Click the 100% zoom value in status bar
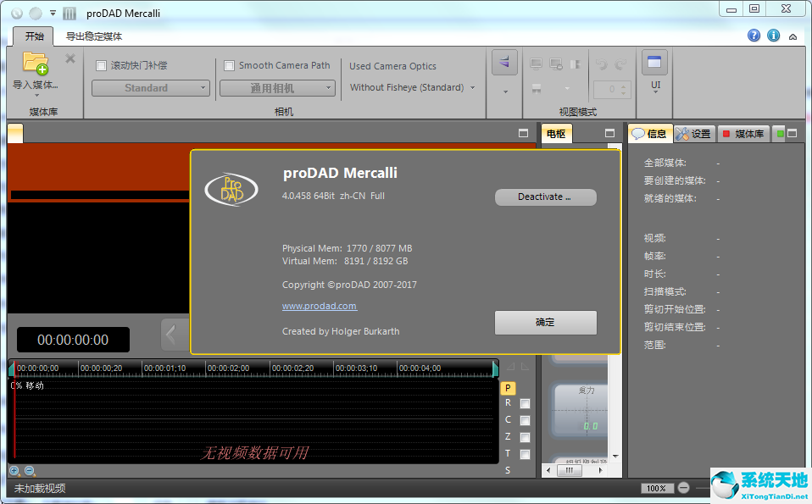The height and width of the screenshot is (504, 812). click(657, 488)
